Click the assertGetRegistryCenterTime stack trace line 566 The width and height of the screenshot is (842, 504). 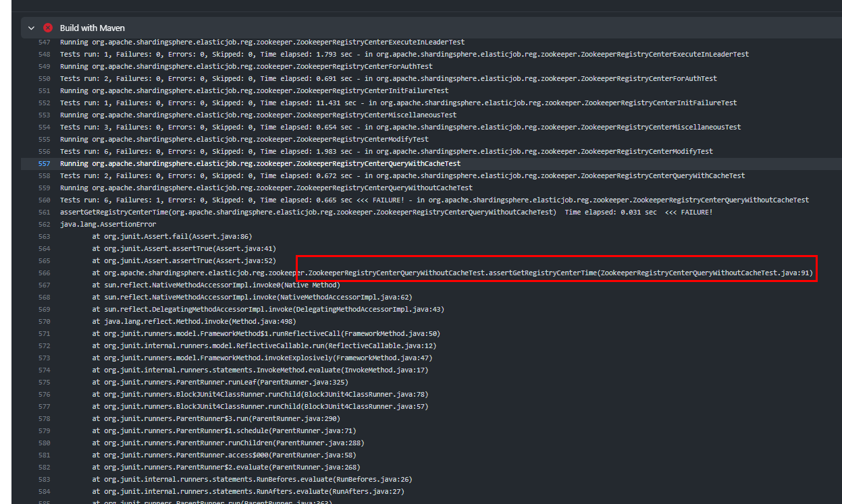pyautogui.click(x=452, y=273)
